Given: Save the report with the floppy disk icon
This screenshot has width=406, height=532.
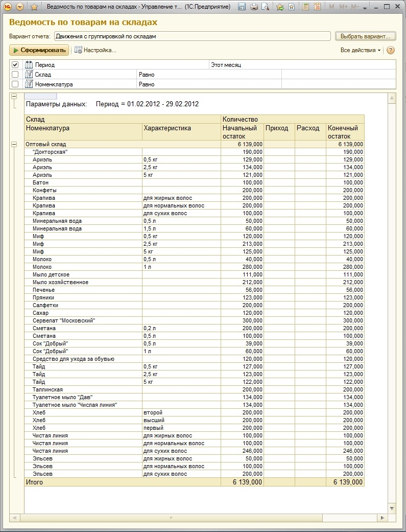Looking at the screenshot, I should pos(242,7).
